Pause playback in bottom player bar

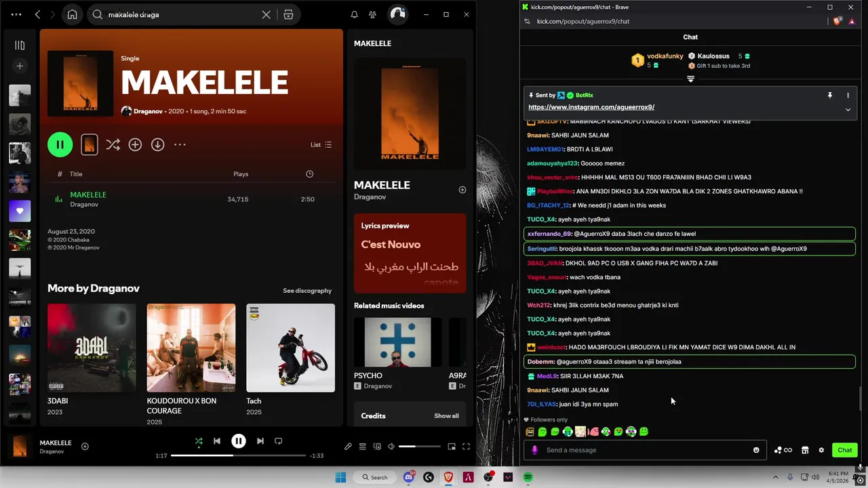point(239,441)
